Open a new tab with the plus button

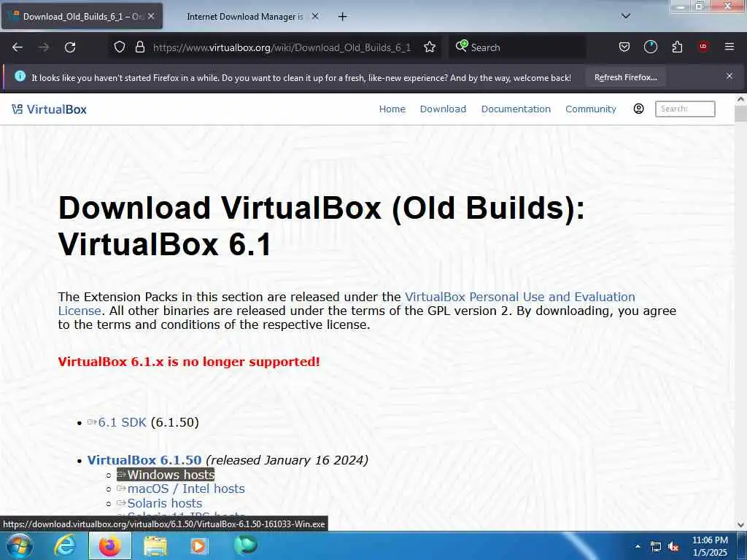(342, 17)
